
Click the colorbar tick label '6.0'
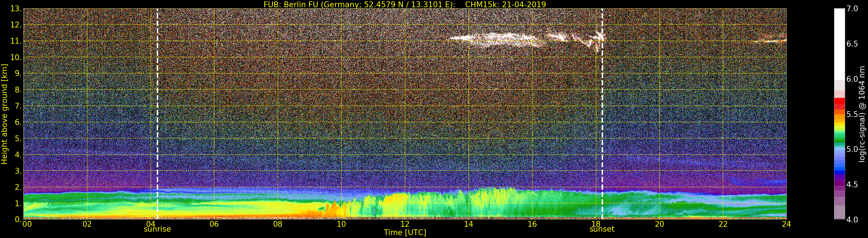click(852, 79)
